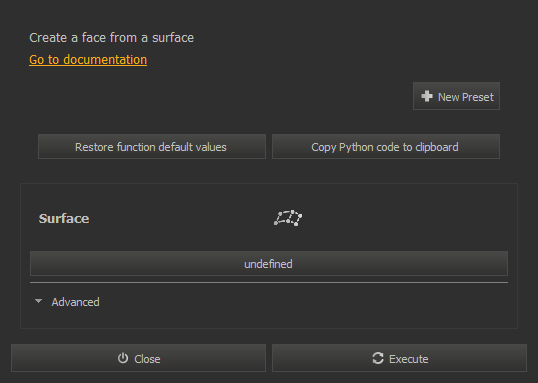Click the separator line above Advanced
This screenshot has width=538, height=383.
pos(269,282)
